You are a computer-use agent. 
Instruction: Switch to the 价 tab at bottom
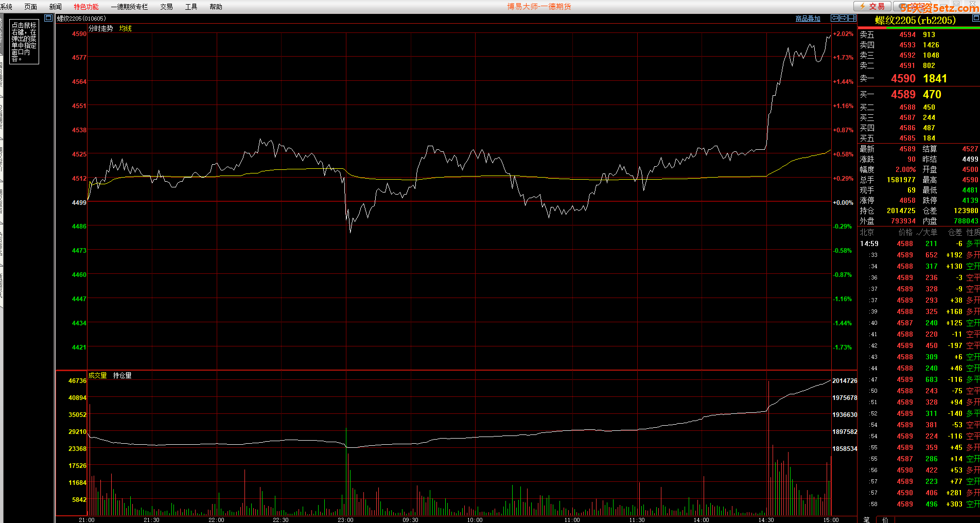[x=885, y=519]
